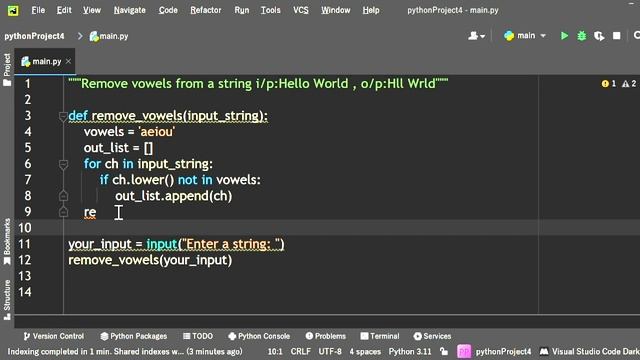Open the VCS menu

click(300, 10)
